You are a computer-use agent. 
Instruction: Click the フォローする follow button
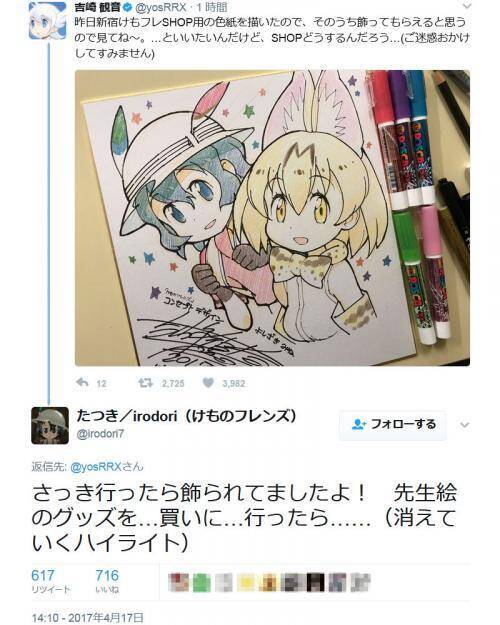pyautogui.click(x=393, y=425)
